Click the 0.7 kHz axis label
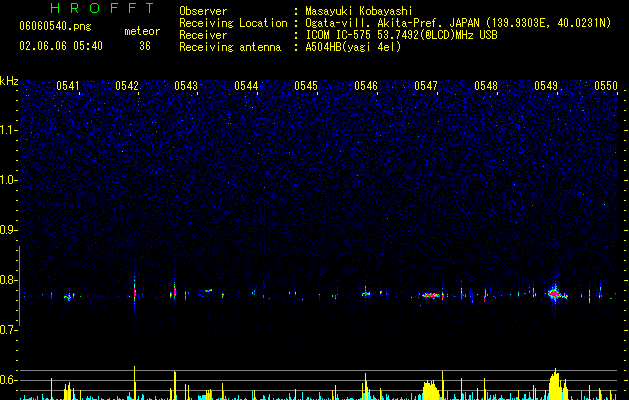This screenshot has width=629, height=400. point(9,330)
